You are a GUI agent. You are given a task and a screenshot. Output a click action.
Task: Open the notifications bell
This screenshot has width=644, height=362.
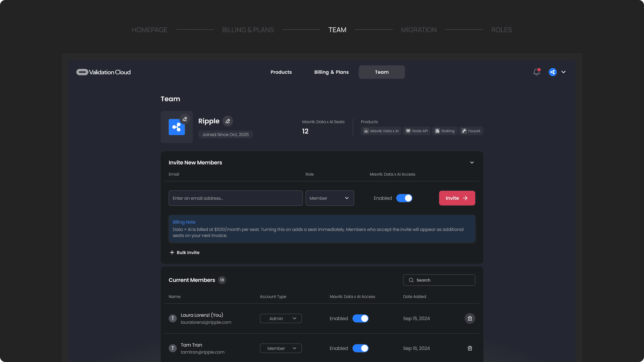(536, 72)
